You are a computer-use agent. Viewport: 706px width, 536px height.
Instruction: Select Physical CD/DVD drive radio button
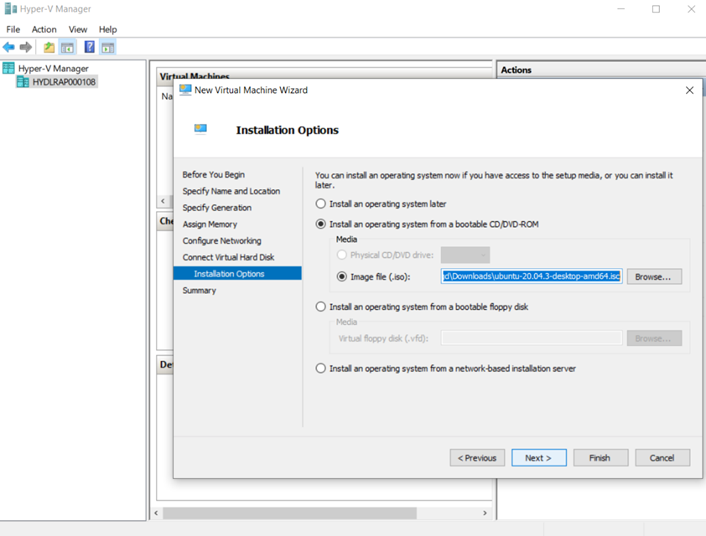pos(342,255)
